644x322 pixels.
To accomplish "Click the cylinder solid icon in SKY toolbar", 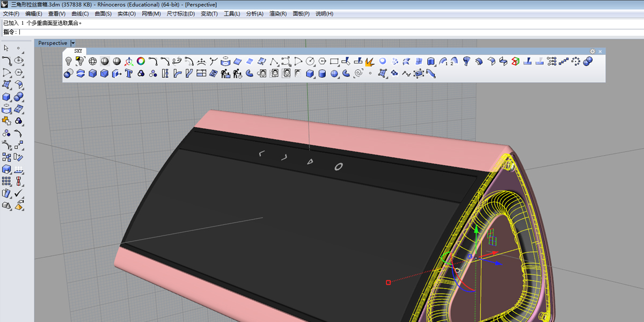I will (x=322, y=74).
